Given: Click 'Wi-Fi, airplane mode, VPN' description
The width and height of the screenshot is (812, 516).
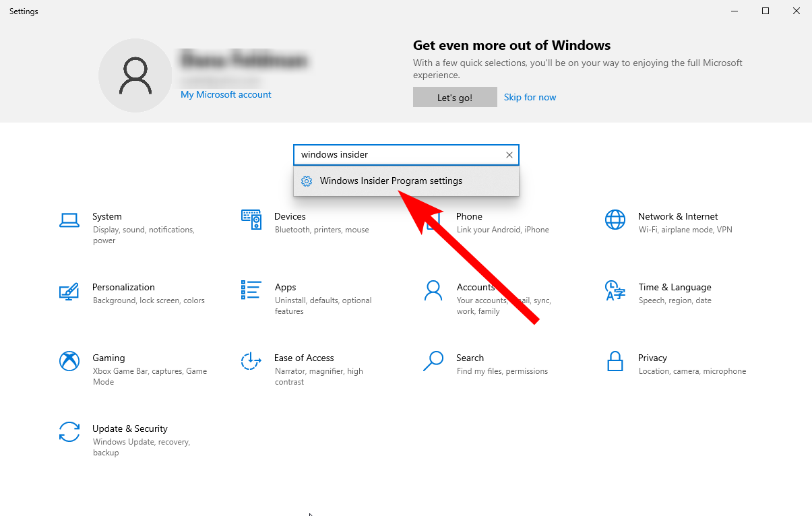Looking at the screenshot, I should (x=685, y=230).
